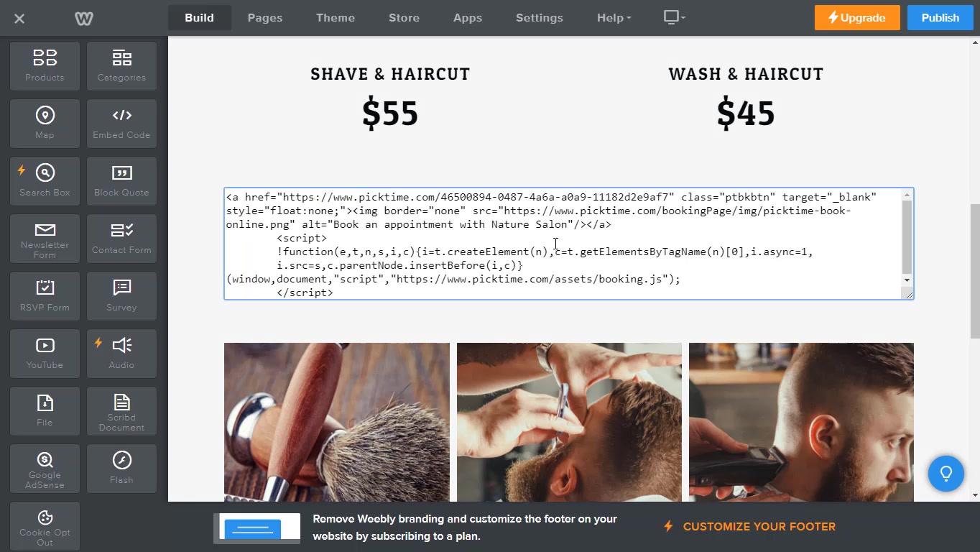The height and width of the screenshot is (552, 980).
Task: Select the Survey element icon
Action: coord(121,287)
